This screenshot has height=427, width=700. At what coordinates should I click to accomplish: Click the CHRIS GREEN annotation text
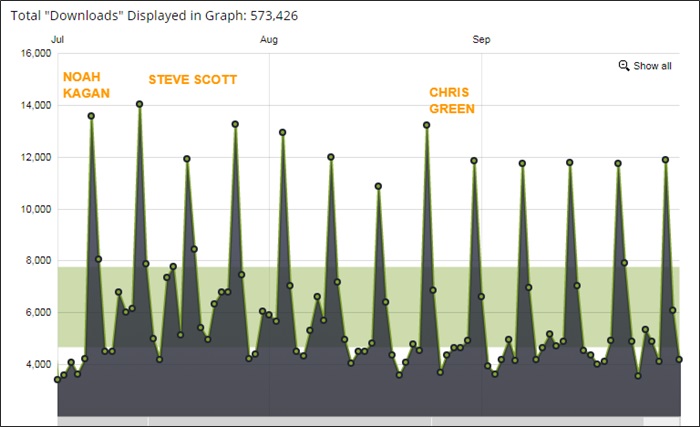pos(452,100)
